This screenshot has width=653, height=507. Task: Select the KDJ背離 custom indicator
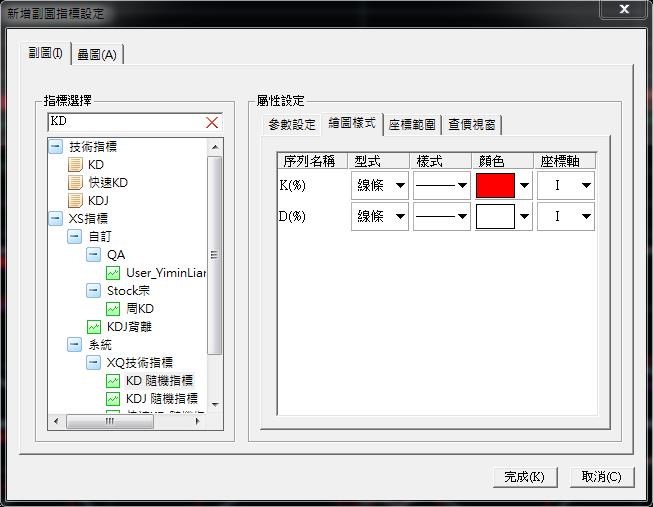click(x=129, y=326)
